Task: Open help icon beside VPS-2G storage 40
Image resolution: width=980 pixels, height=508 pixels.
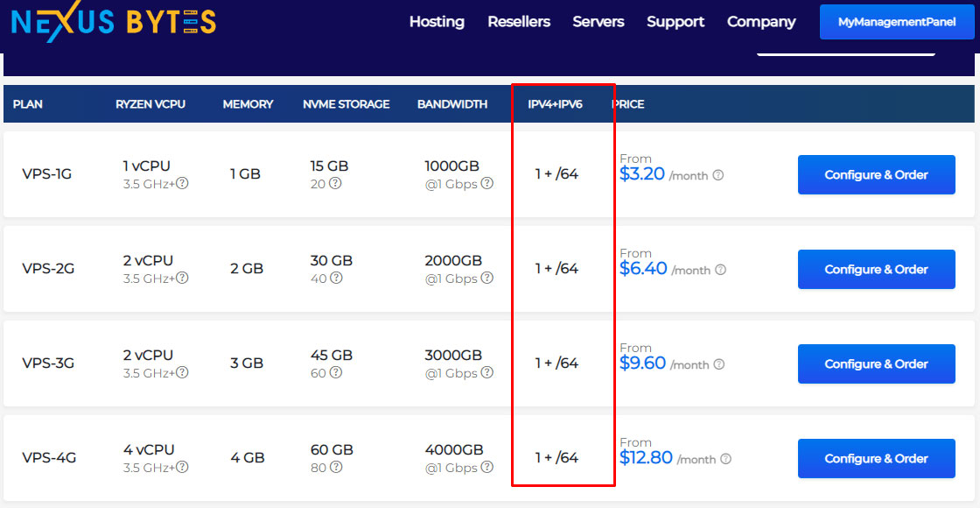Action: (336, 278)
